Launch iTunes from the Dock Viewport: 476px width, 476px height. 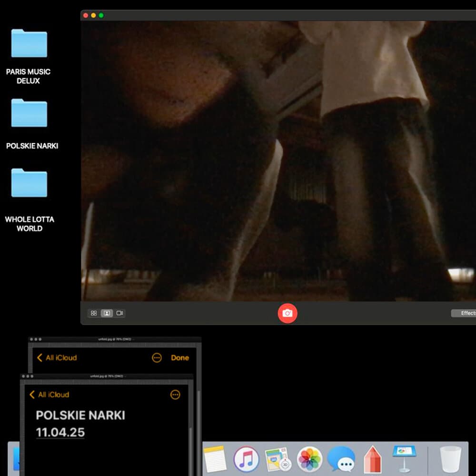246,459
